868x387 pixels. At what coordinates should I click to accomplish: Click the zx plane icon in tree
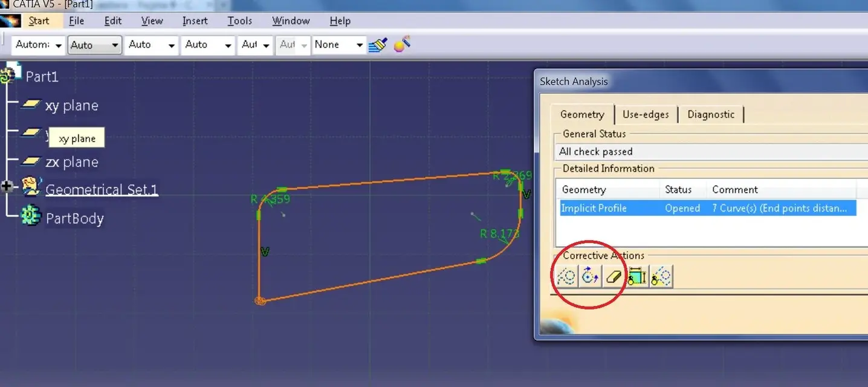tap(29, 161)
